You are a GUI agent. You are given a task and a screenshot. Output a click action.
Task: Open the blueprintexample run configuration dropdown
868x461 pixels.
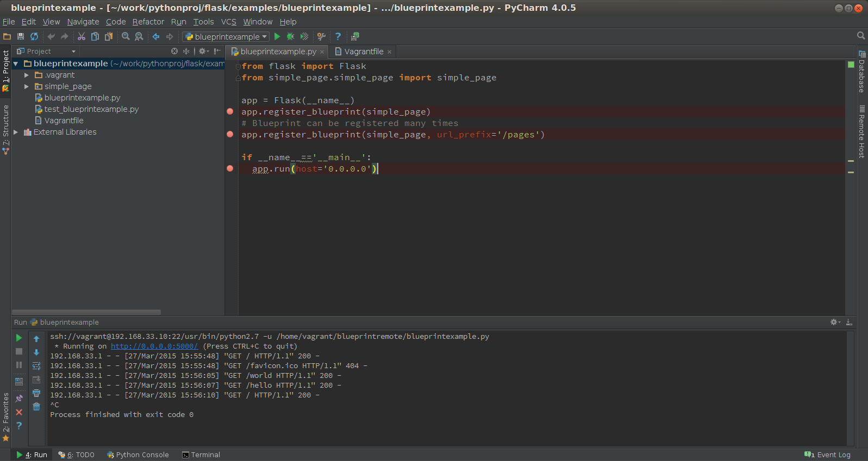coord(226,36)
